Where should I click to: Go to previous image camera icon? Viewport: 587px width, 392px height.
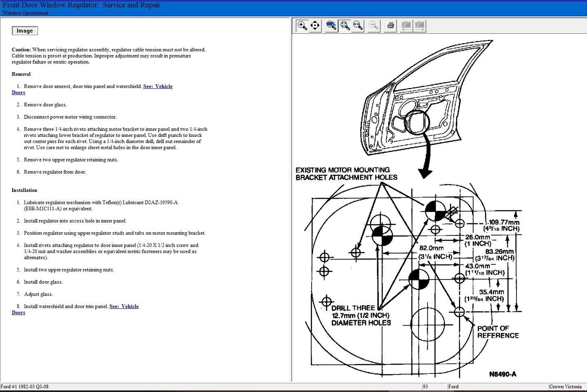[406, 26]
